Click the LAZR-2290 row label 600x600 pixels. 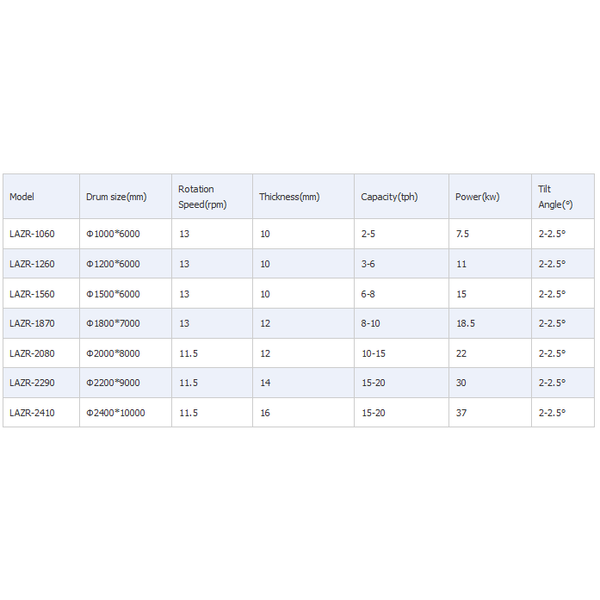[41, 383]
